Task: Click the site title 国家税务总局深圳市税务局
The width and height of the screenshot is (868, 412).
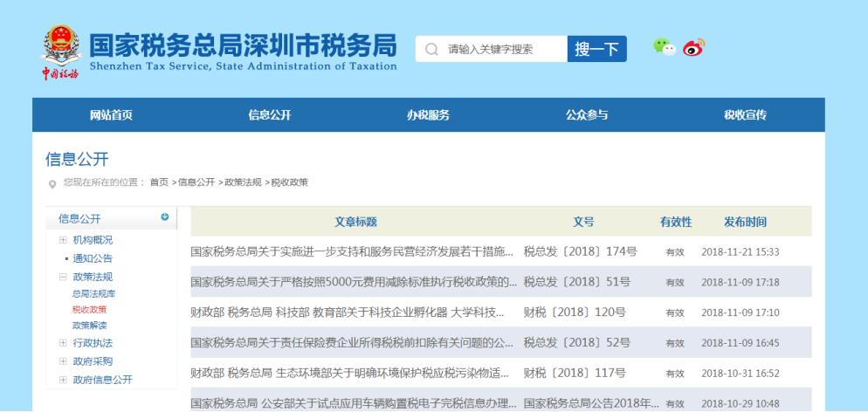Action: point(243,45)
